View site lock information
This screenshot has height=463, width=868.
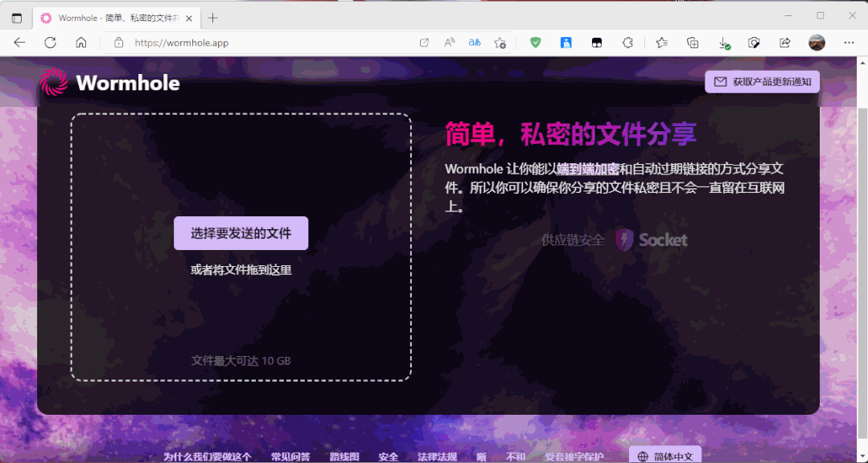pyautogui.click(x=118, y=43)
